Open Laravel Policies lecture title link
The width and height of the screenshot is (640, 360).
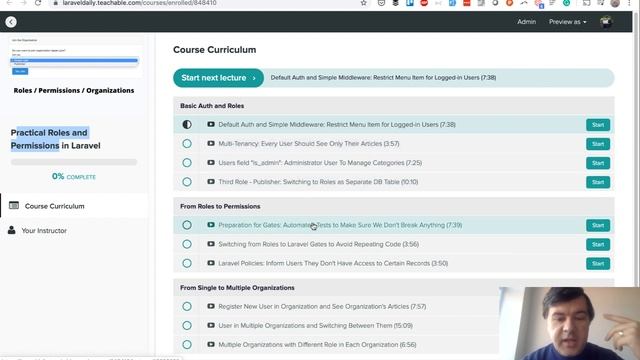point(333,263)
